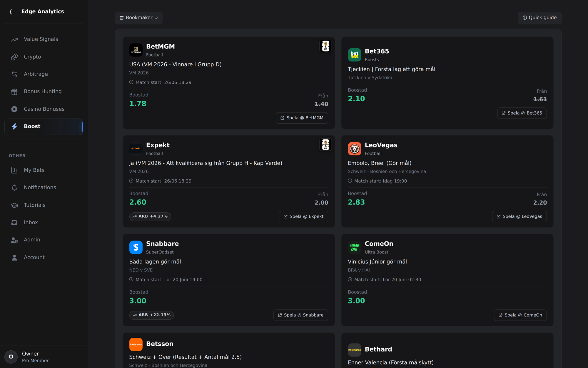Click 'USA (VM 2026 - Vinnare i Grupp D)'
This screenshot has height=368, width=588.
point(175,65)
